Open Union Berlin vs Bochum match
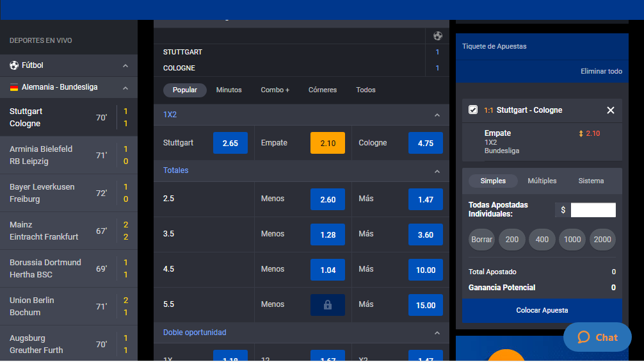 click(x=68, y=306)
